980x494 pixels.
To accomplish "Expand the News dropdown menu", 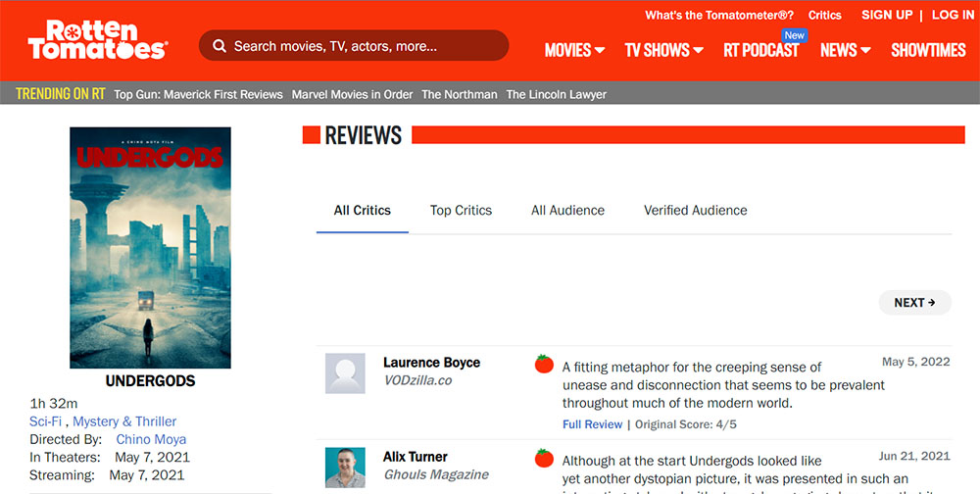I will [x=845, y=50].
